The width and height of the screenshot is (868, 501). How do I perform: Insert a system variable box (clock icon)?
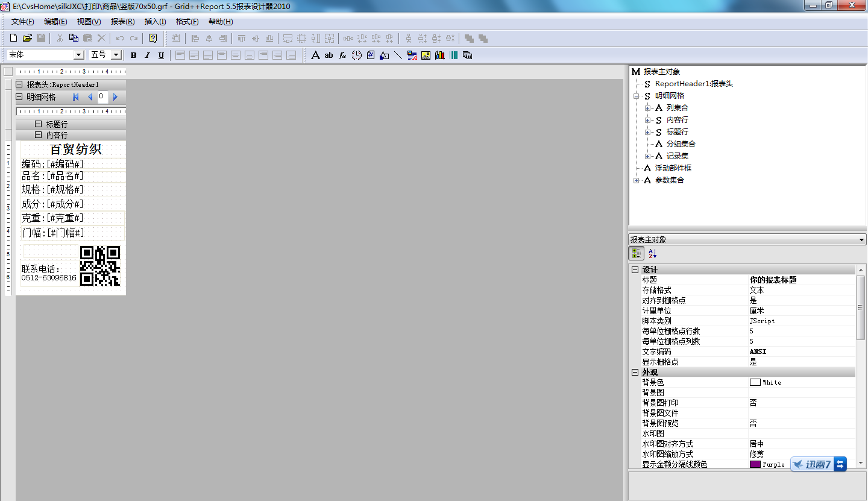point(357,55)
